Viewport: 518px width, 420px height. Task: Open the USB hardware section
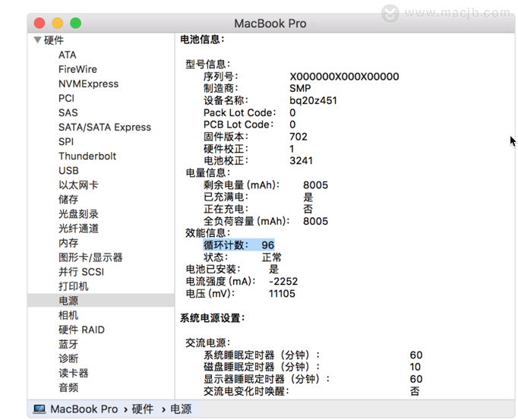tap(68, 171)
